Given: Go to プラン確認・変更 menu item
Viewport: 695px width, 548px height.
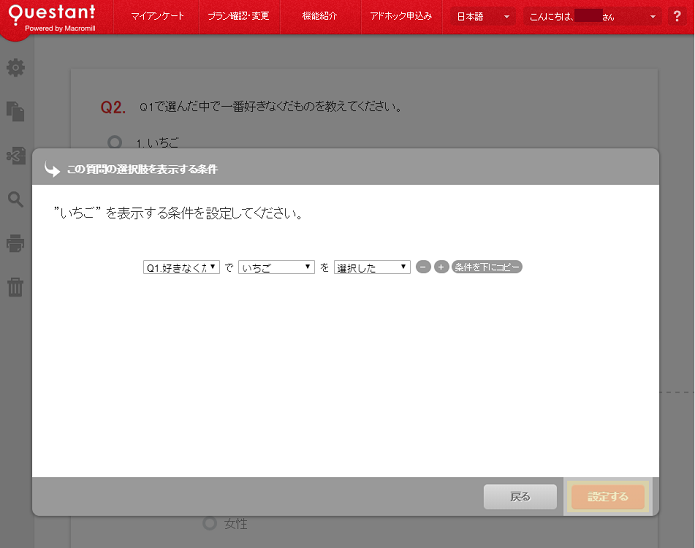Looking at the screenshot, I should pos(238,17).
